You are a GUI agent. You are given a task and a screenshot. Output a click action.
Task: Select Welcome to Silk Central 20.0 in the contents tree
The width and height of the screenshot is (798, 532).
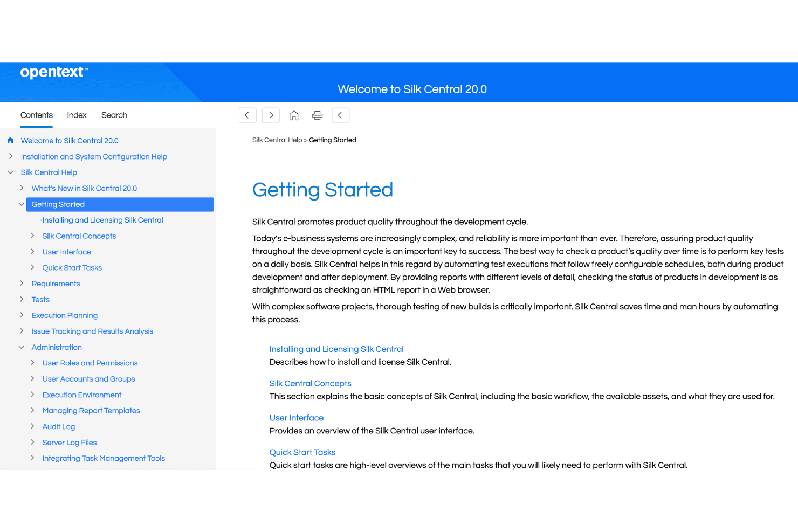(70, 141)
